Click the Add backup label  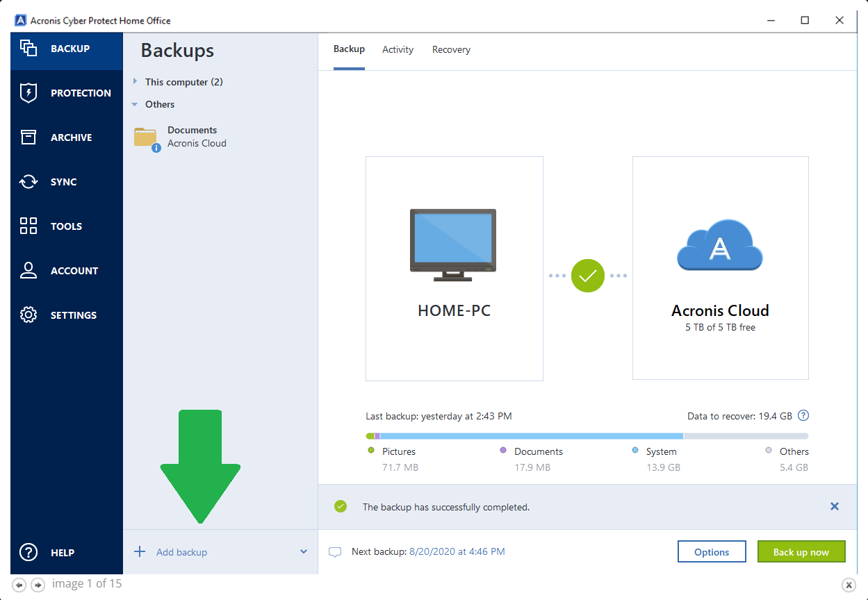coord(182,552)
